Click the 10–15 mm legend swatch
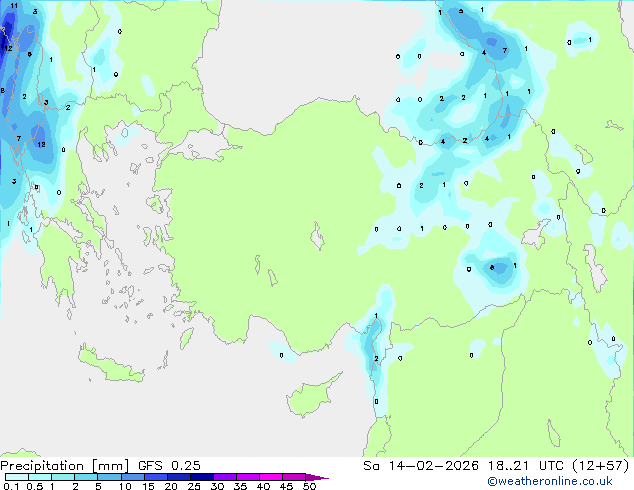 point(132,477)
